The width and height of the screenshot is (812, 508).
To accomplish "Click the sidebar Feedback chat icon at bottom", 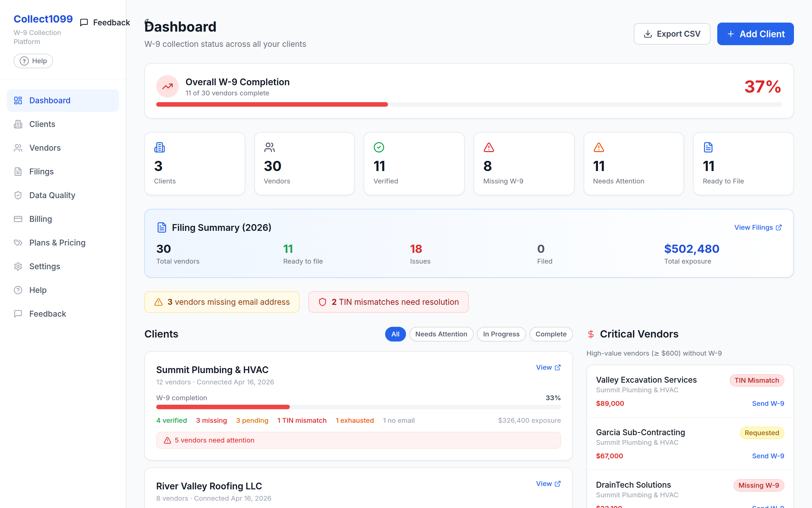I will pyautogui.click(x=18, y=314).
